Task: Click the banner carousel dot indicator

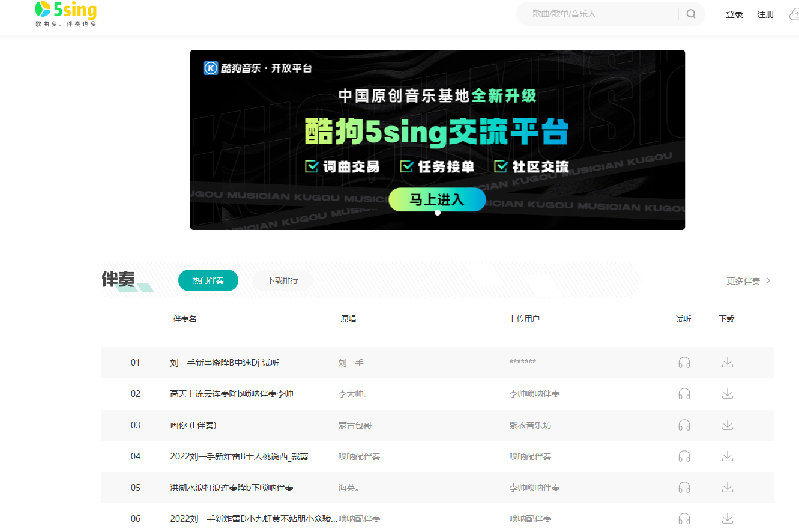Action: 438,213
